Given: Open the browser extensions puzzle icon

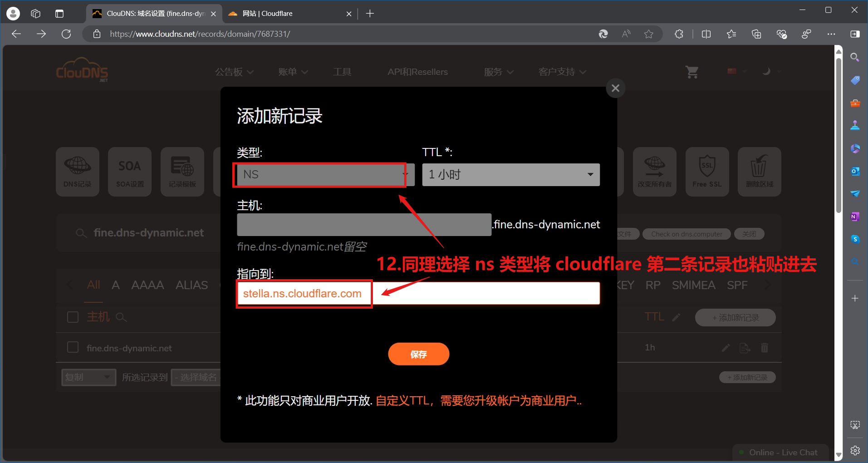Looking at the screenshot, I should pos(679,34).
